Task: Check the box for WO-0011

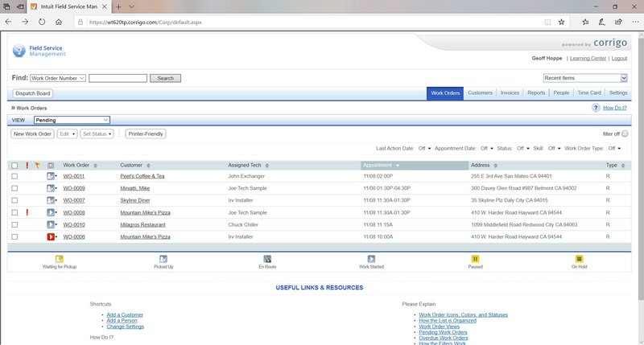Action: (14, 176)
